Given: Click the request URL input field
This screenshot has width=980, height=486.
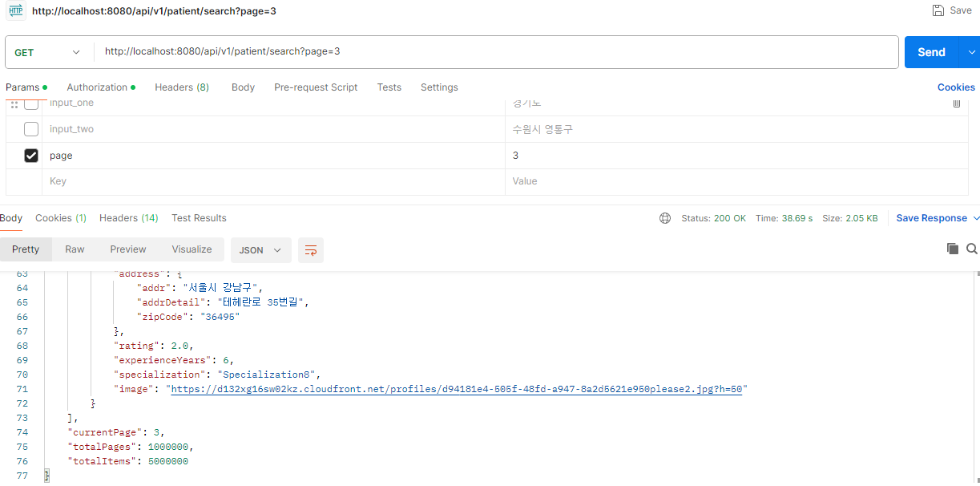Looking at the screenshot, I should tap(496, 52).
